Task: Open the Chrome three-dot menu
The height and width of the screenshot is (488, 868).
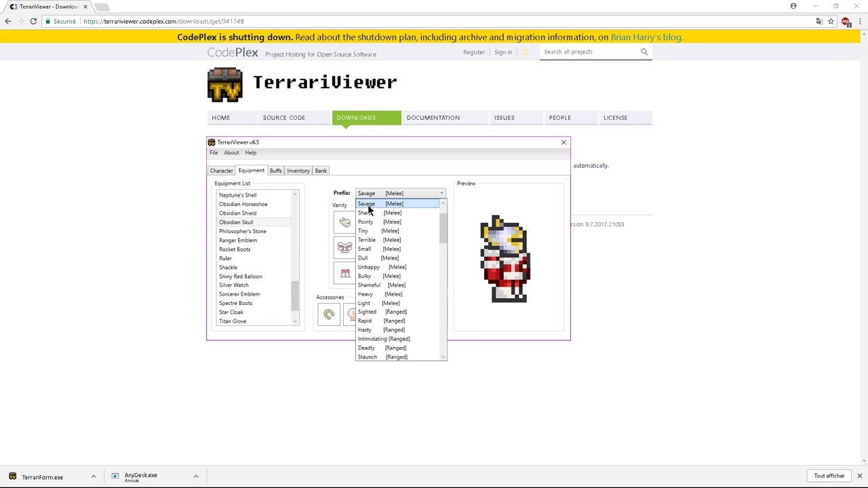Action: pos(859,21)
